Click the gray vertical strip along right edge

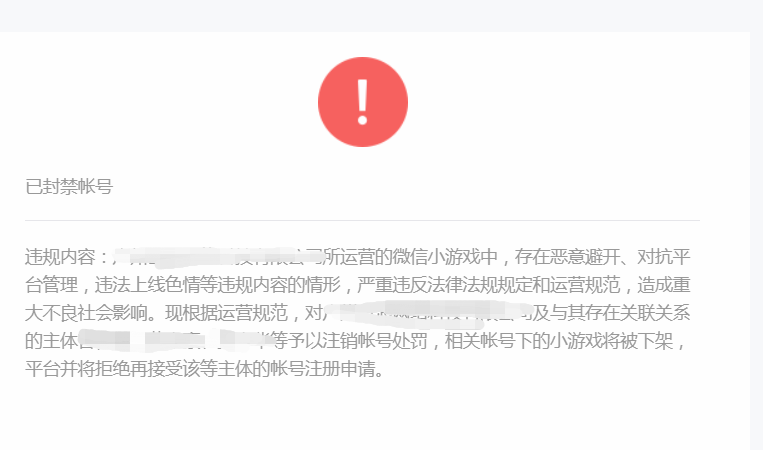[x=757, y=241]
